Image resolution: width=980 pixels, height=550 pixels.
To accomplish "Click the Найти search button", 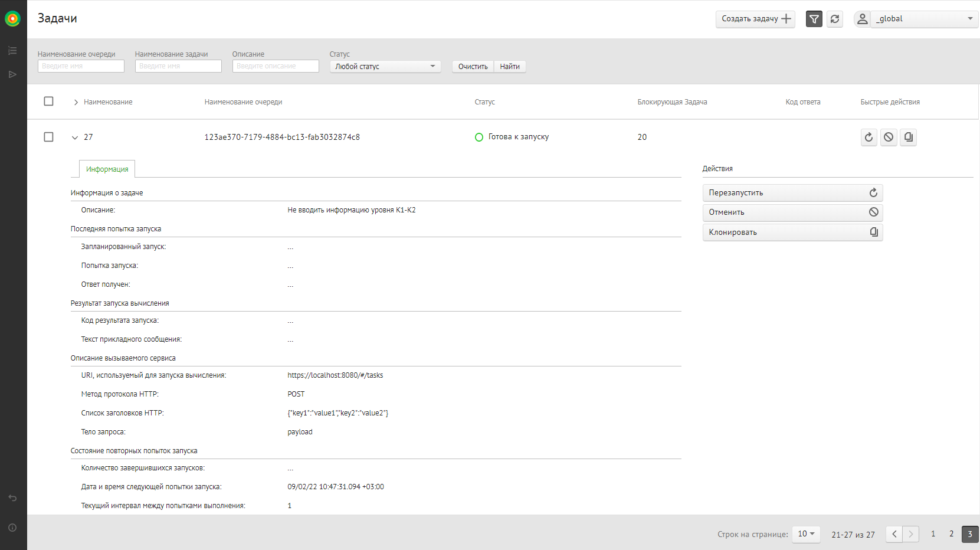I will coord(510,67).
